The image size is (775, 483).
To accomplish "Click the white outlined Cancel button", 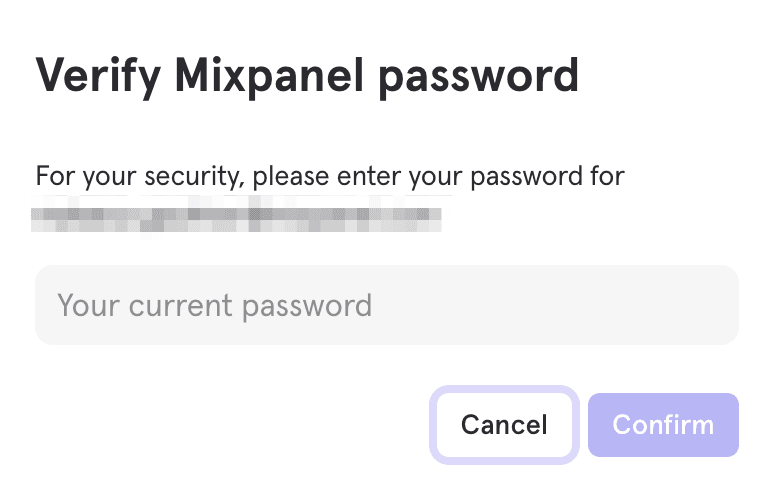I will pyautogui.click(x=504, y=424).
